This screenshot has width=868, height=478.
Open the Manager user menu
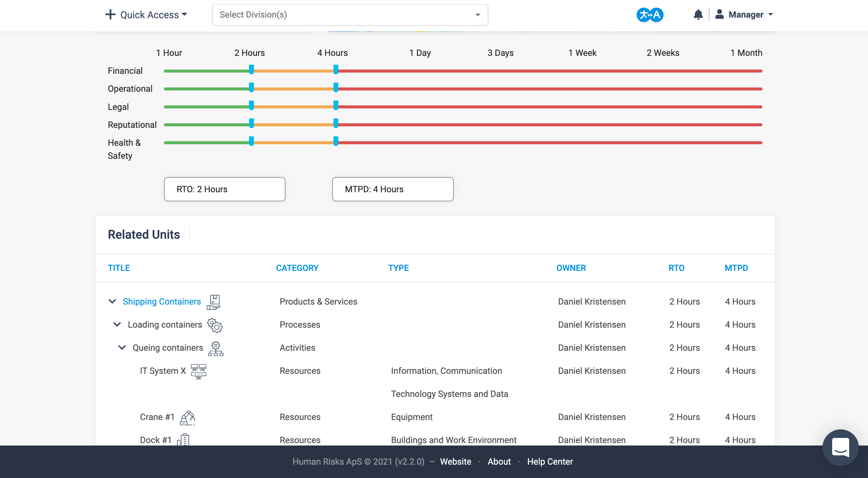click(x=744, y=15)
